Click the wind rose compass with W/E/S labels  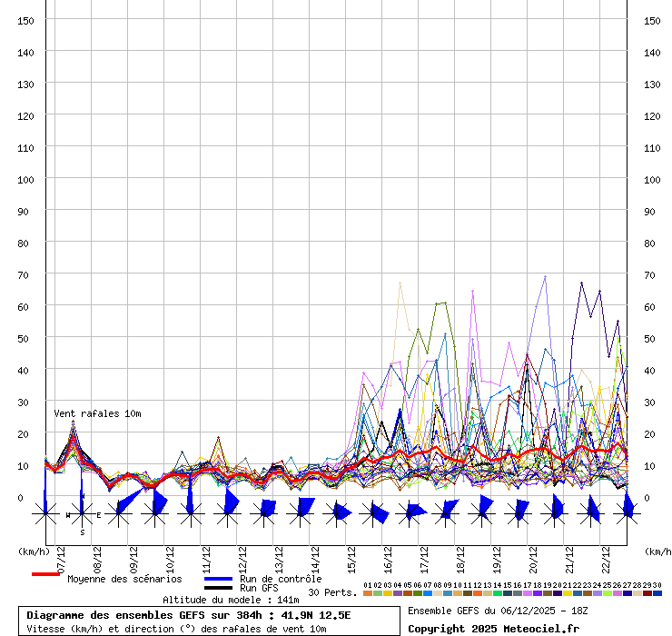pos(82,514)
